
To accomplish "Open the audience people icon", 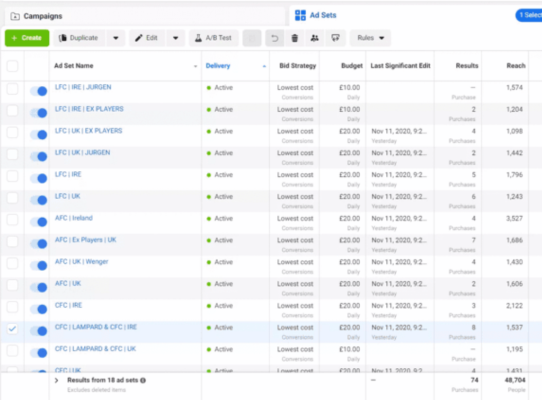I will coord(315,38).
